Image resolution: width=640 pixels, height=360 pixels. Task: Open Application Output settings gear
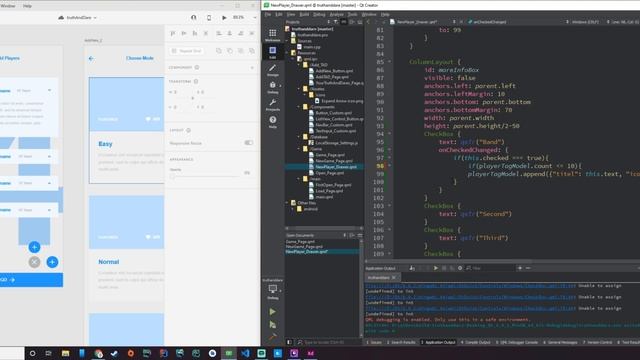pyautogui.click(x=460, y=268)
